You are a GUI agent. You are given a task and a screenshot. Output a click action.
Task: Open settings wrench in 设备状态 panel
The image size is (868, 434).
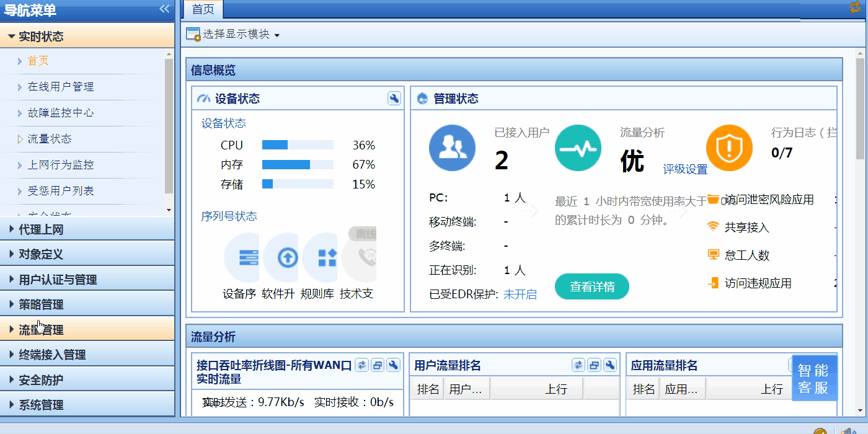click(x=394, y=99)
